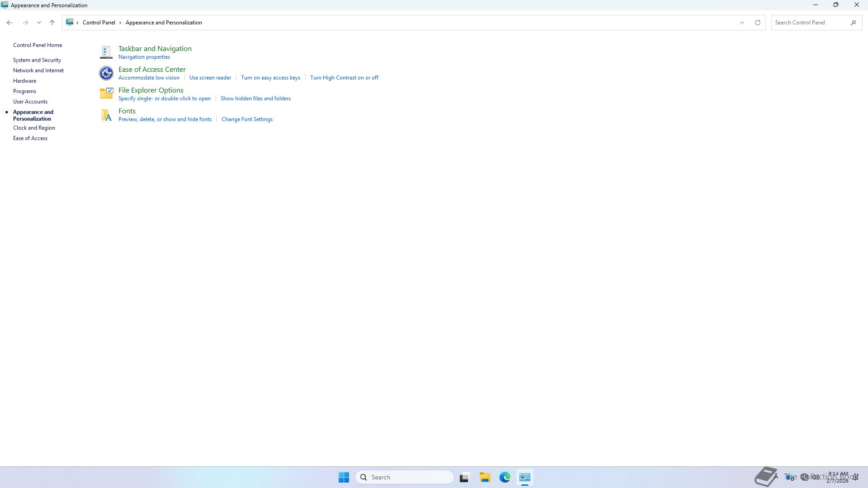Click the search magnifier icon in Control Panel
The image size is (868, 488).
[x=853, y=23]
